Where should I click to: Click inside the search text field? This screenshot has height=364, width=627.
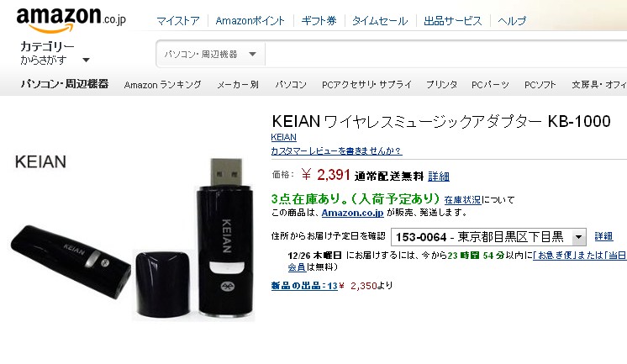445,54
